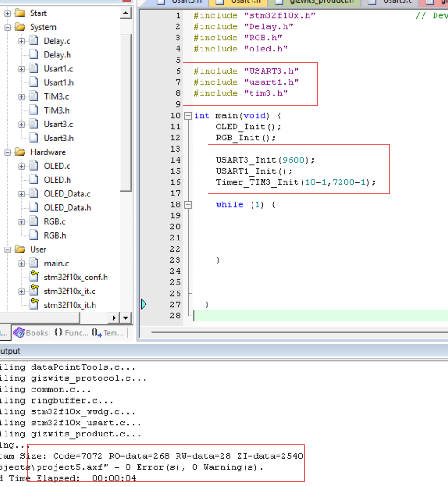The image size is (448, 487).
Task: Click the #include "tim3.h" line
Action: click(x=240, y=94)
